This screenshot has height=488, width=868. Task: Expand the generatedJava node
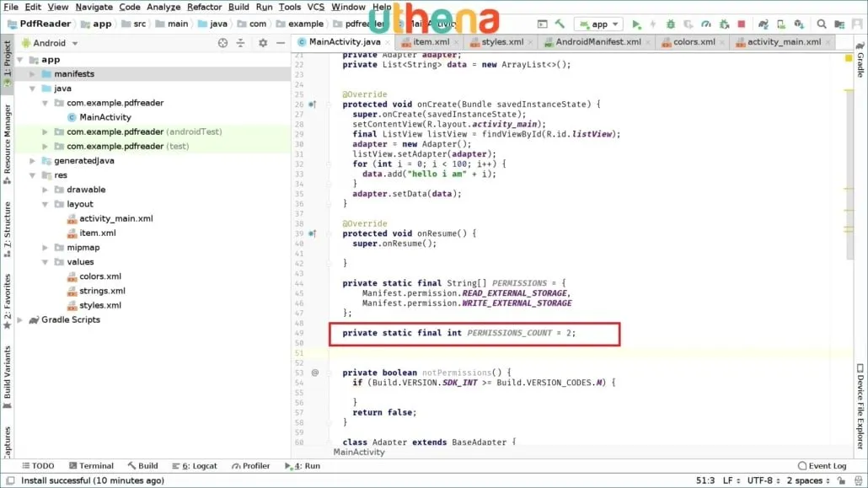coord(32,161)
